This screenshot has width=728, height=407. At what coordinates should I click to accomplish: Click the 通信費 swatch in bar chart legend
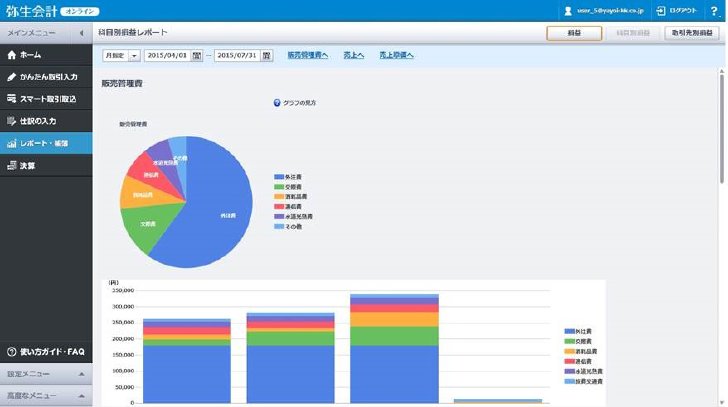pos(569,361)
